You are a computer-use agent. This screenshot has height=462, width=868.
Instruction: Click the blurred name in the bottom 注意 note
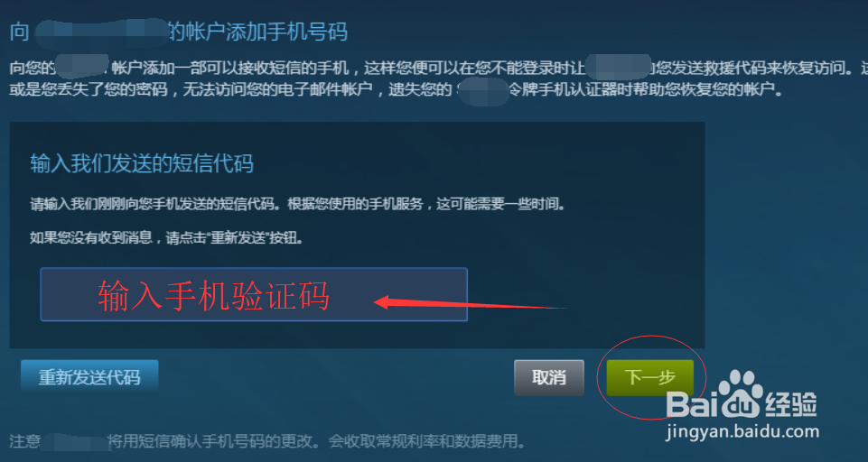75,441
